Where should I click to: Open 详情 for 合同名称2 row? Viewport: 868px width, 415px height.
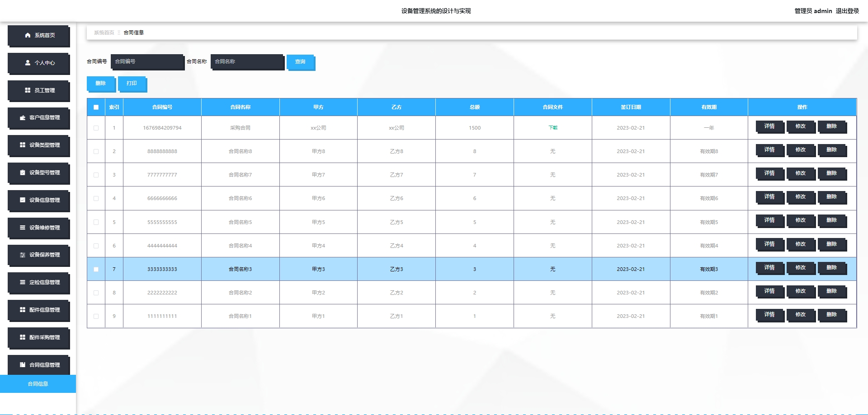[x=770, y=292]
